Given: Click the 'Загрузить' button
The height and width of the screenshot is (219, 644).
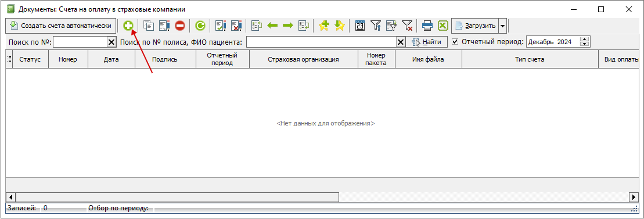Looking at the screenshot, I should (475, 26).
